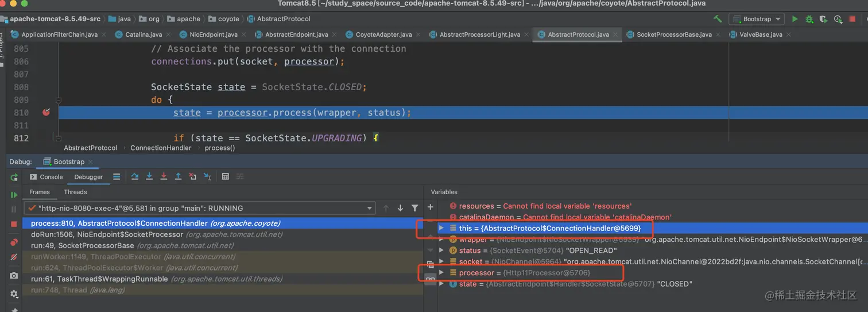Select frame runWorker:1149, ThreadPoolExecutor
The height and width of the screenshot is (312, 868).
(x=223, y=256)
